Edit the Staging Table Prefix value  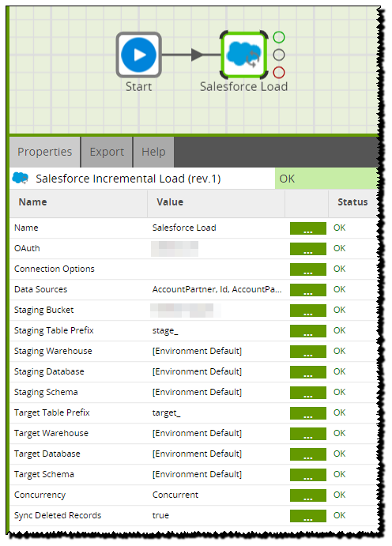pos(308,331)
